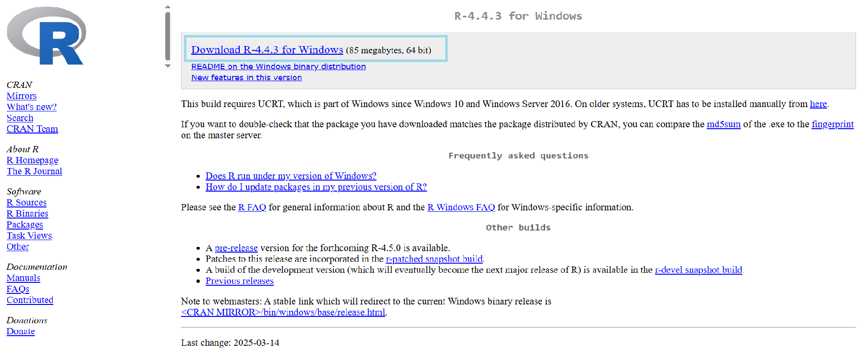Follow the 'here' UCRT install link
The image size is (868, 352).
pyautogui.click(x=819, y=104)
